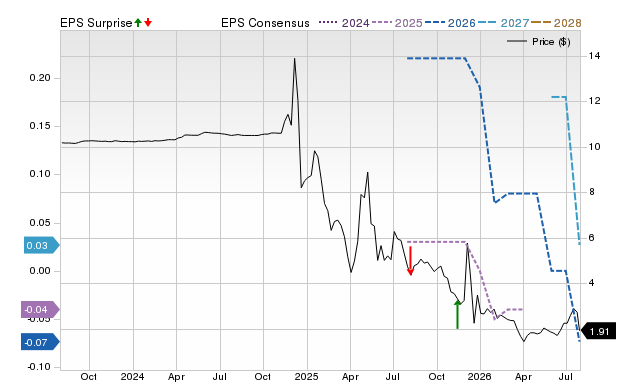Click the 4 right axis price label
The image size is (640, 382).
point(591,283)
